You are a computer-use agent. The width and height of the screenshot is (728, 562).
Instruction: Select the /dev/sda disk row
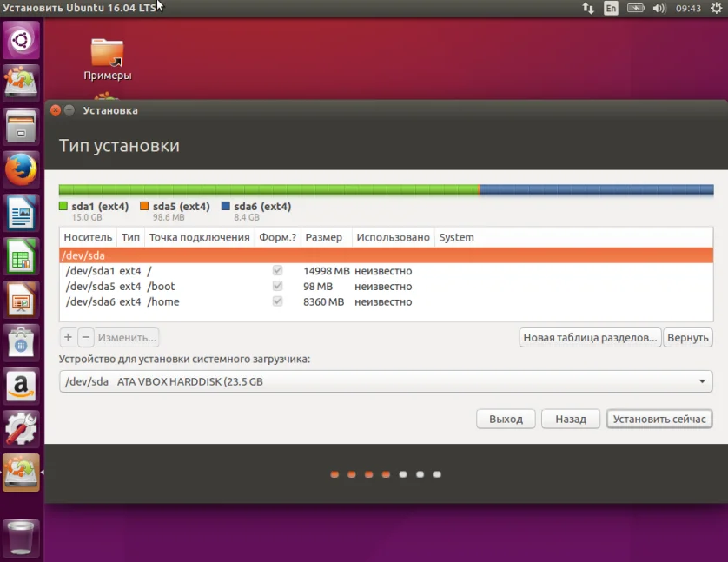[387, 255]
